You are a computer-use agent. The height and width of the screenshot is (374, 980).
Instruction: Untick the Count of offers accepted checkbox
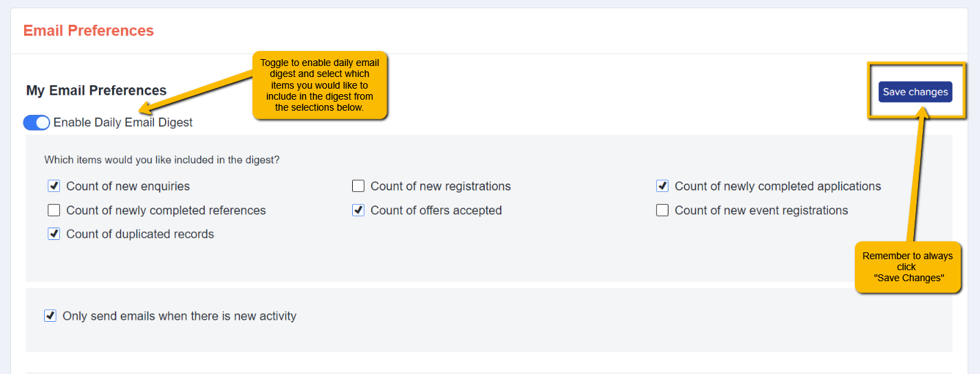(358, 210)
